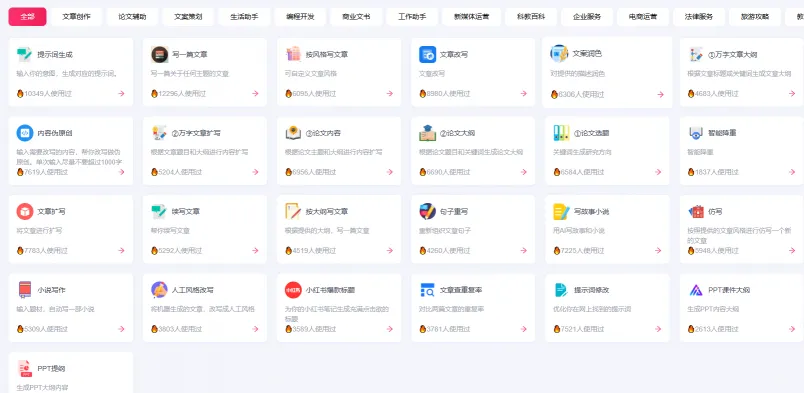Click the ③论文内容 book icon
This screenshot has width=804, height=393.
pyautogui.click(x=293, y=133)
